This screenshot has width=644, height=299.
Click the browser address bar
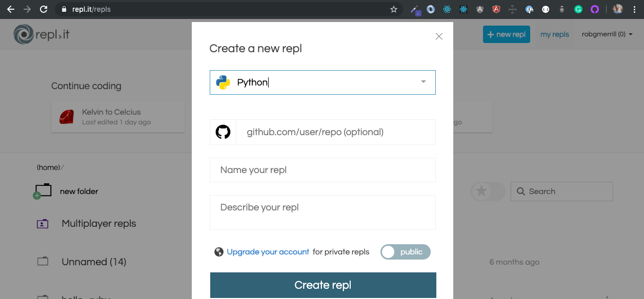(229, 9)
